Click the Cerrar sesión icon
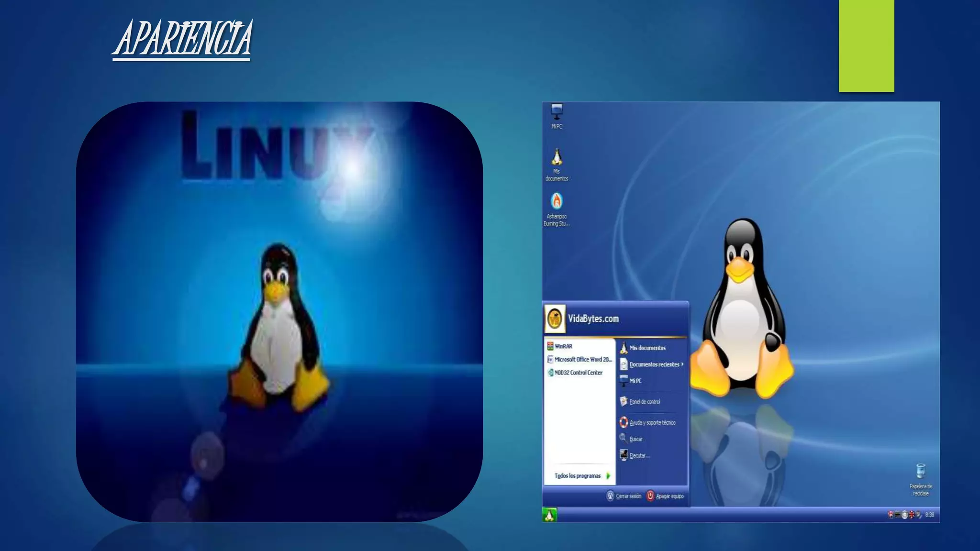Screen dimensions: 980x551 coord(610,496)
